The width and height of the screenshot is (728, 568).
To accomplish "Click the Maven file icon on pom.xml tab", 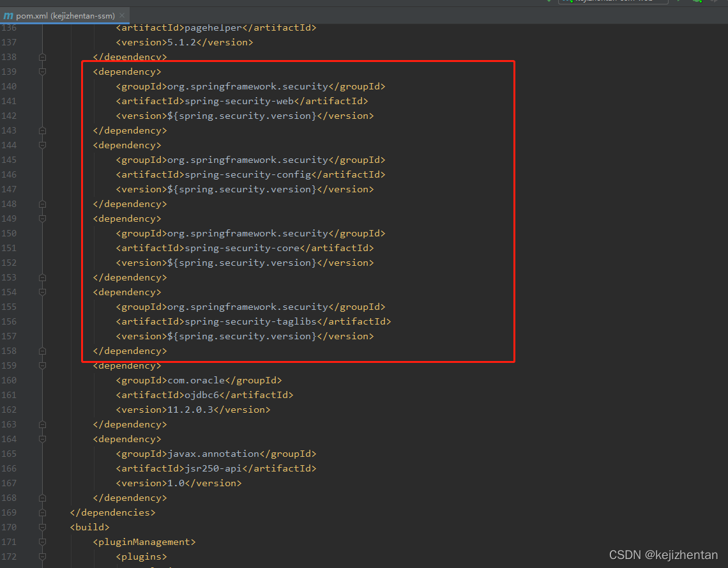I will click(x=8, y=16).
